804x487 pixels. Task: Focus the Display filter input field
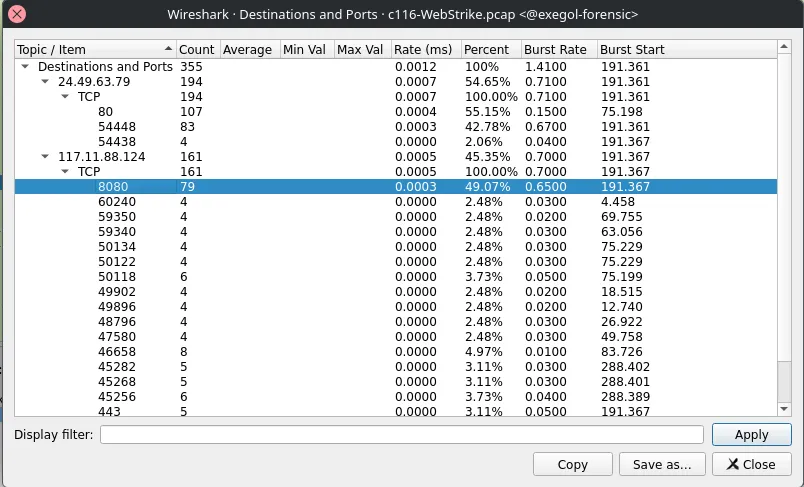pos(401,435)
